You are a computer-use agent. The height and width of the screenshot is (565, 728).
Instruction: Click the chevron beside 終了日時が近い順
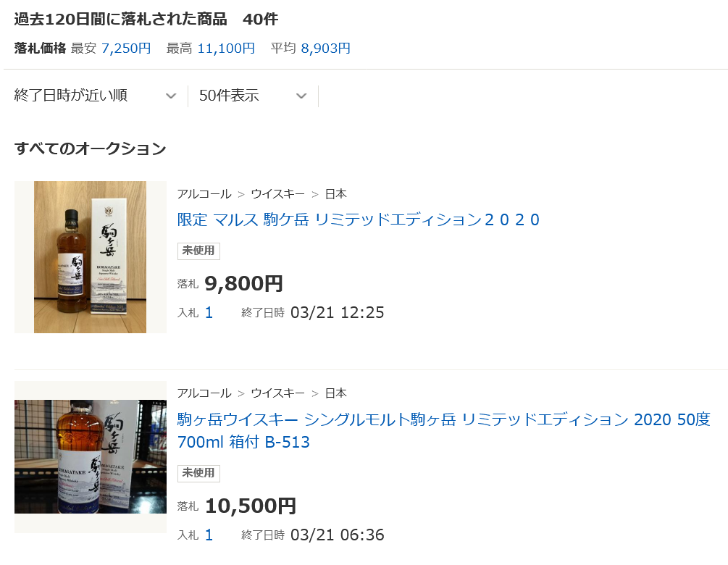(x=171, y=96)
